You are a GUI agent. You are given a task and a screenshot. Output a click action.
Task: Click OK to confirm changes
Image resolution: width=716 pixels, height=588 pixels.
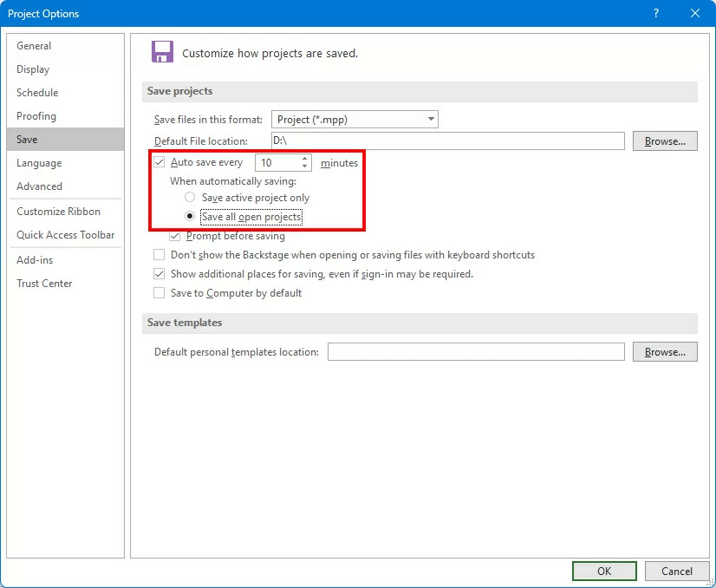(x=603, y=571)
